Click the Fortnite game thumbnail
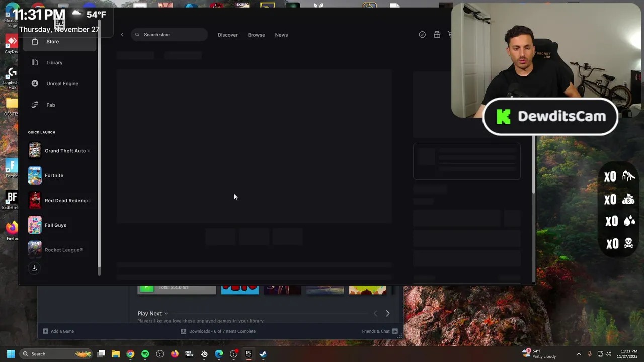 pyautogui.click(x=35, y=175)
